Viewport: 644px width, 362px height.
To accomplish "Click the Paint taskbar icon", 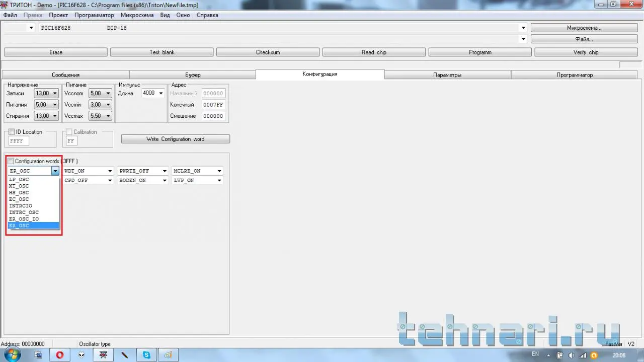I will (168, 355).
